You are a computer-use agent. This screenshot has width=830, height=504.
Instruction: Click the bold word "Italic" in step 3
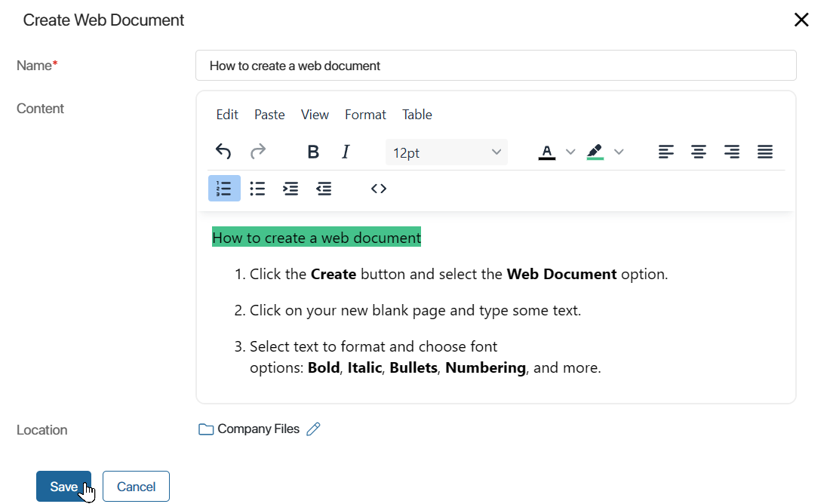364,368
